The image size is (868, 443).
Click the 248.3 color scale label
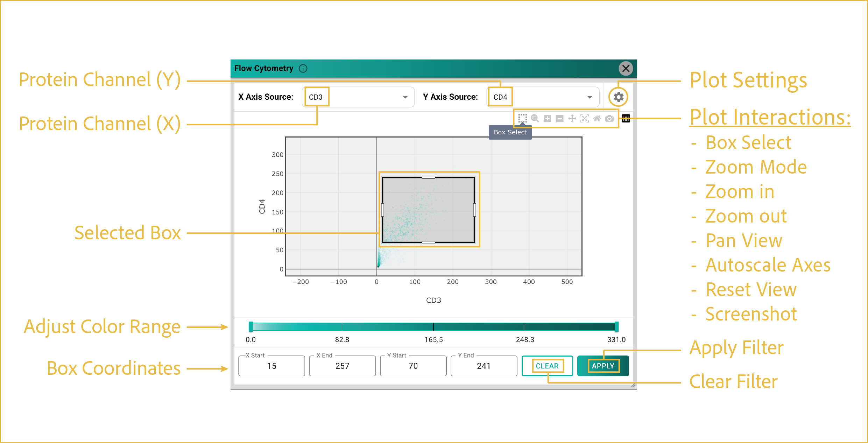pos(525,340)
